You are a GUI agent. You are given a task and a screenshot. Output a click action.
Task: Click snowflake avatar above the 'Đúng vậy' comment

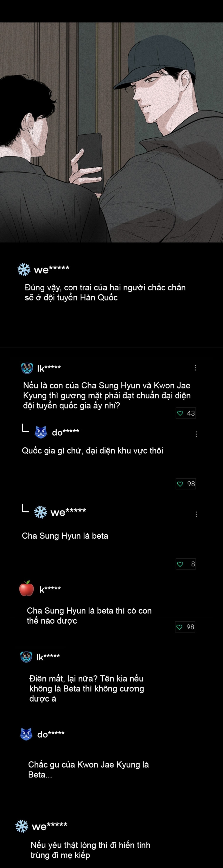point(24,270)
